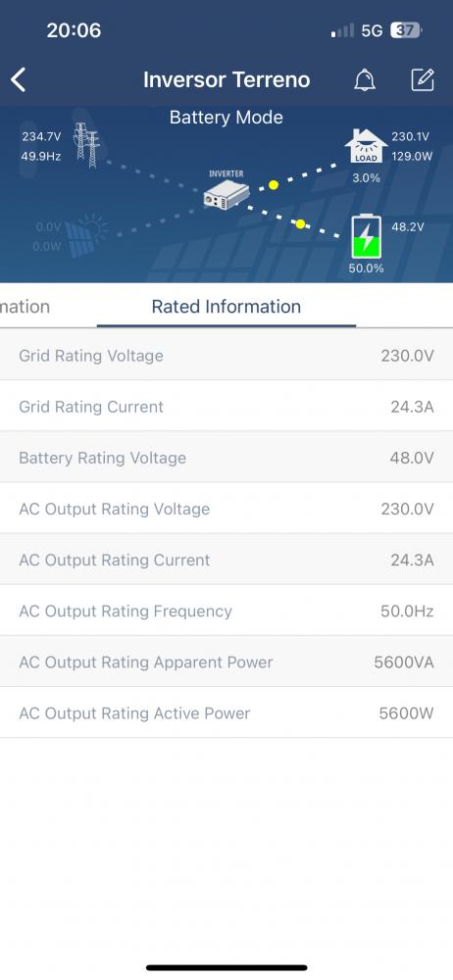Tap the inverter device icon

coord(226,194)
